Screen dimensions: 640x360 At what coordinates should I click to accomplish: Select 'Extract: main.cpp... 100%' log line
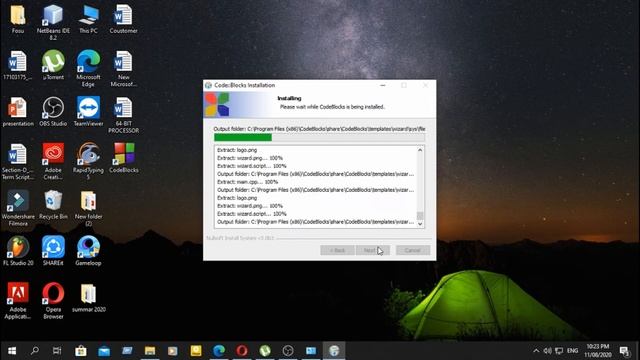tap(247, 182)
